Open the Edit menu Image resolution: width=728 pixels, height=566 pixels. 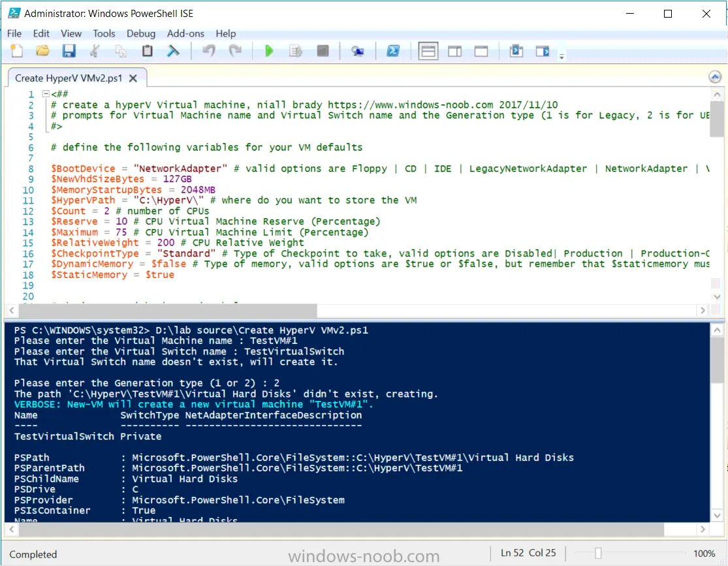coord(41,33)
